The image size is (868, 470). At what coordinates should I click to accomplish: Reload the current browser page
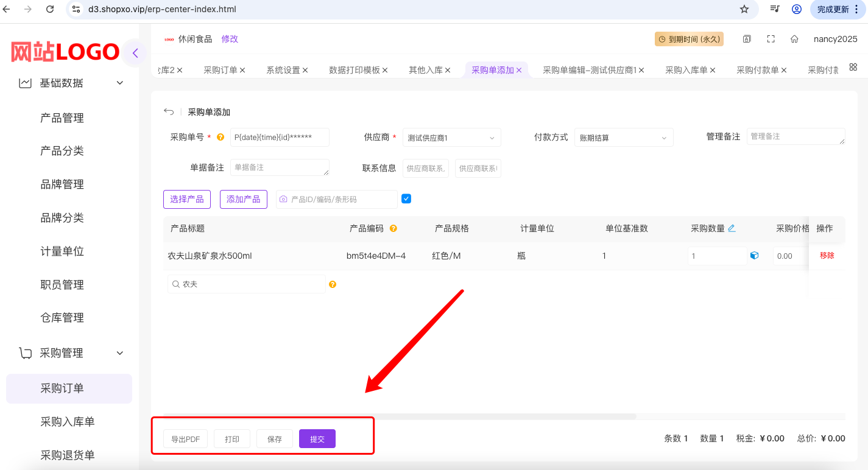point(50,9)
